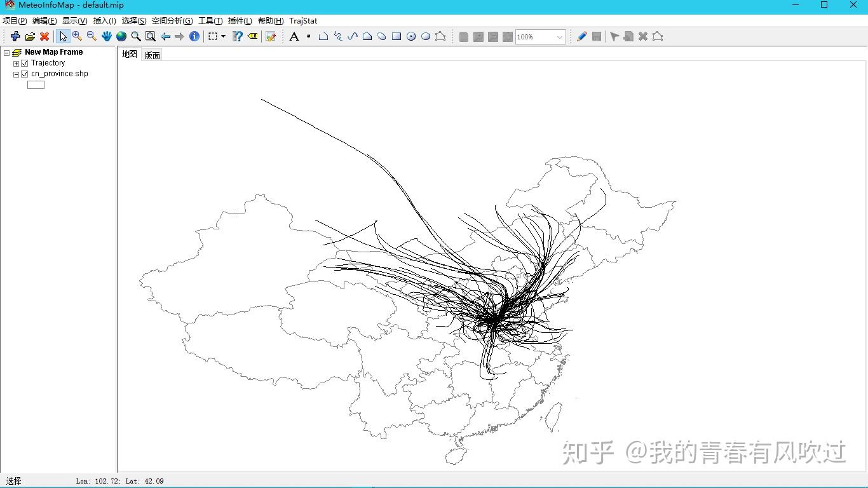This screenshot has height=488, width=868.
Task: Open the 选择(S) menu
Action: coord(134,21)
